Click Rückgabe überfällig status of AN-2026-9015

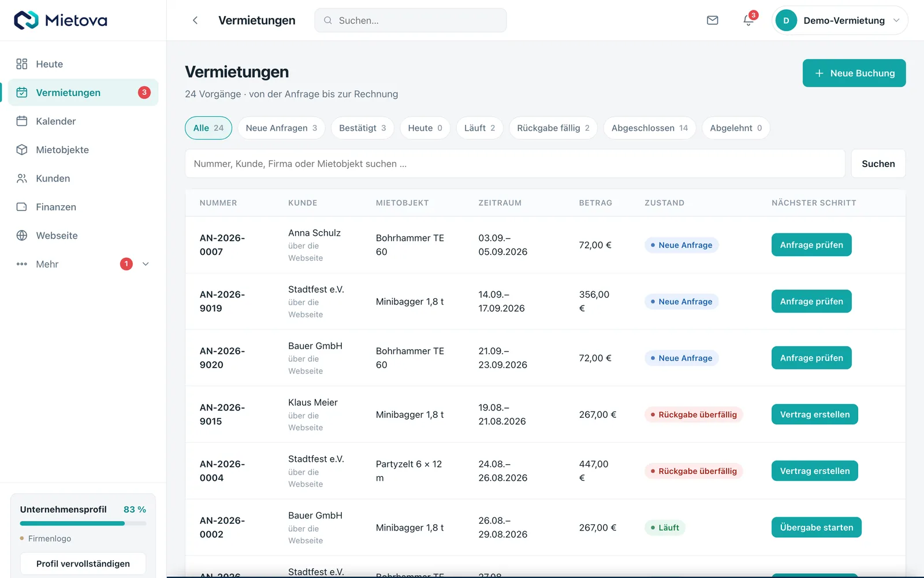694,415
